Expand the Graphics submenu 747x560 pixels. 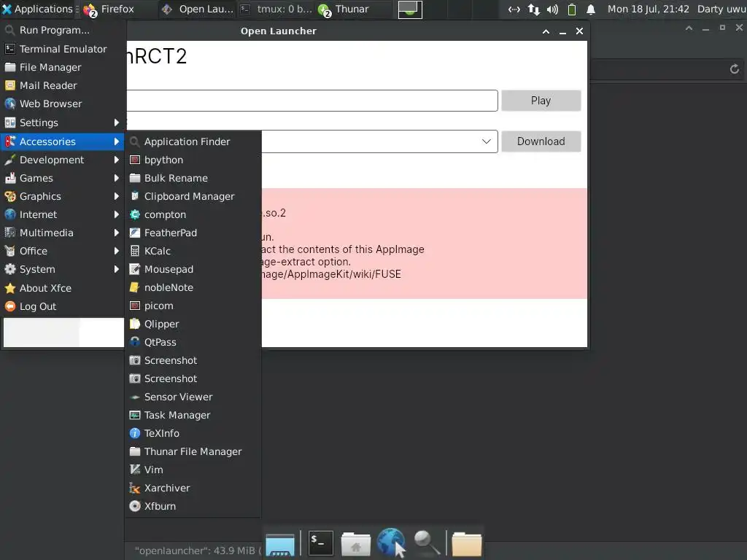[x=63, y=196]
